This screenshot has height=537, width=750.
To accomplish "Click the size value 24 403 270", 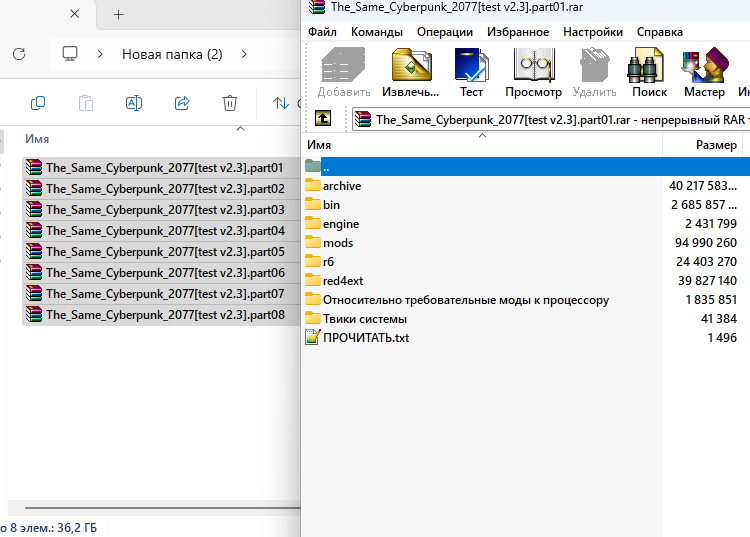I will (706, 262).
